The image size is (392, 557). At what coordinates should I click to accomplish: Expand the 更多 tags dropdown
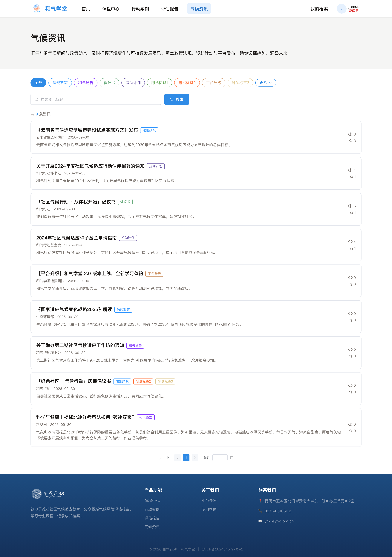pyautogui.click(x=266, y=83)
